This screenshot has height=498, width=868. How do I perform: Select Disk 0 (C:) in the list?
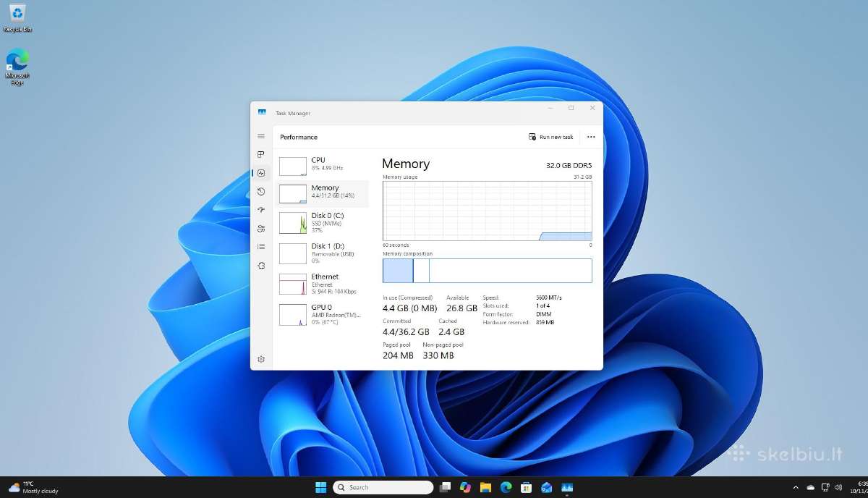322,222
